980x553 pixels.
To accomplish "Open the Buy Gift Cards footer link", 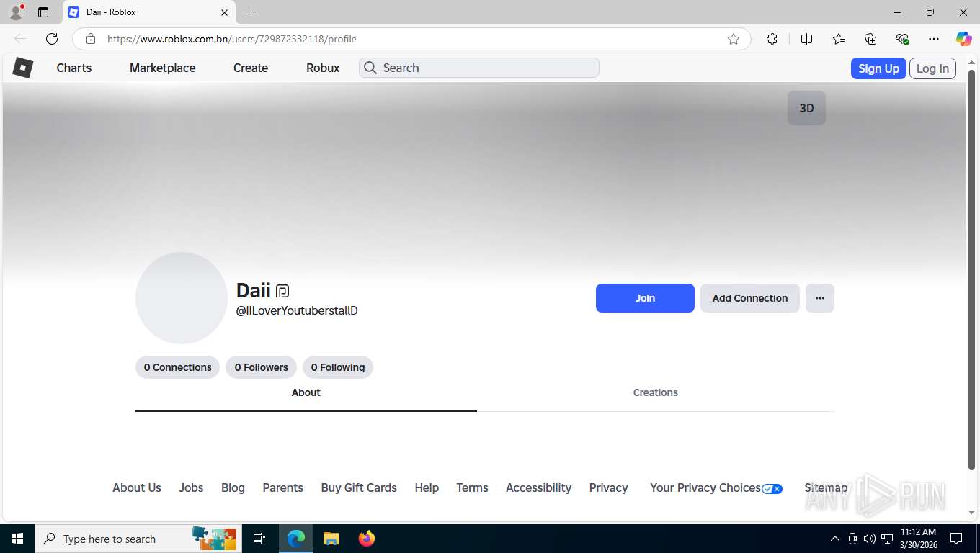I will point(359,487).
